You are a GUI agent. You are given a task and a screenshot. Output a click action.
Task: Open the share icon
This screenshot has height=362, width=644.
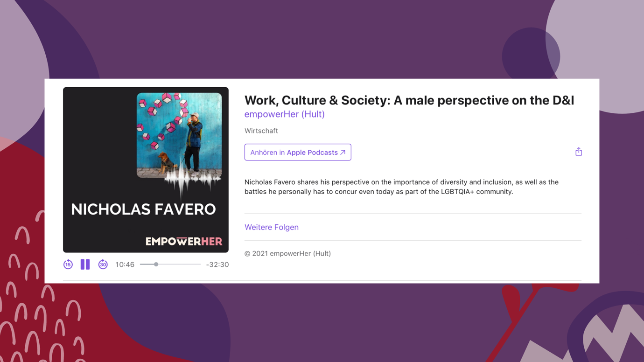tap(579, 152)
